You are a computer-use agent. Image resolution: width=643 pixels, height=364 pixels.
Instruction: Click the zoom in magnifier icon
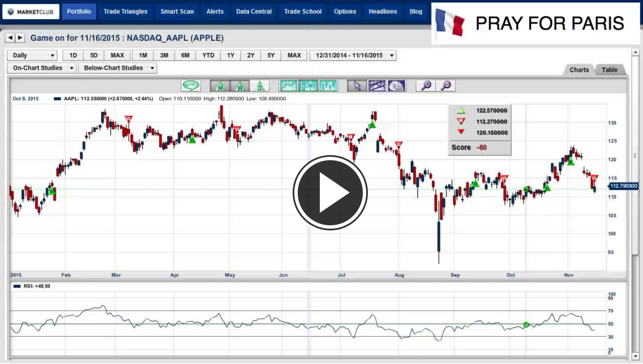[426, 85]
